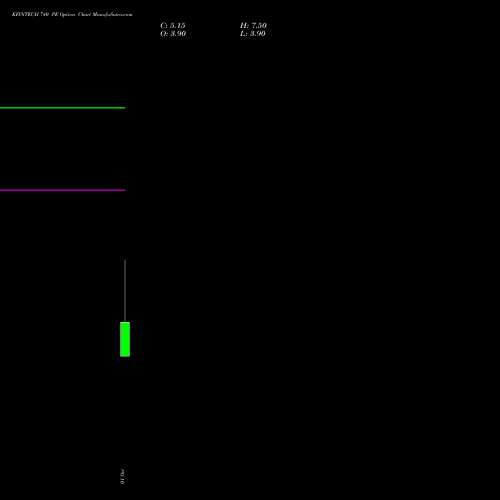The width and height of the screenshot is (500, 500).
Task: Click the green candlestick body
Action: tap(125, 339)
